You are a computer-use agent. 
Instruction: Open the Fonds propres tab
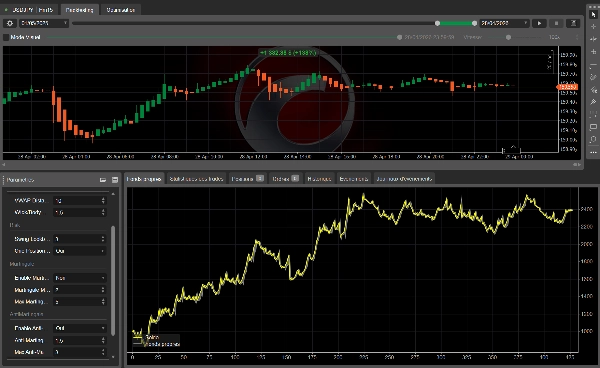click(x=144, y=179)
